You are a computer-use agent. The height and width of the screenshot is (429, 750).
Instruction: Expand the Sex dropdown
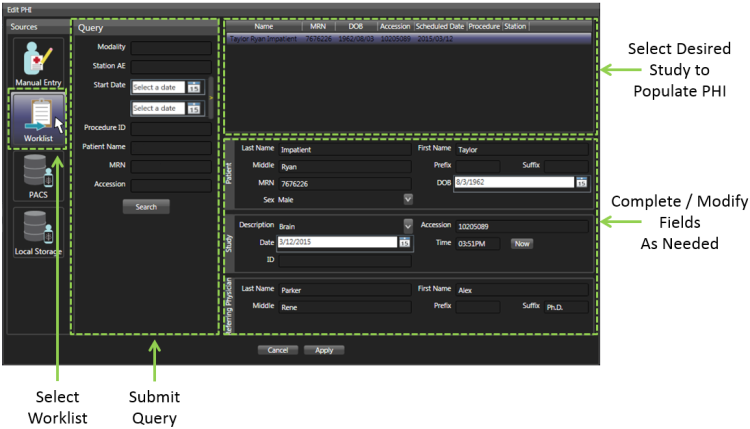click(x=408, y=199)
